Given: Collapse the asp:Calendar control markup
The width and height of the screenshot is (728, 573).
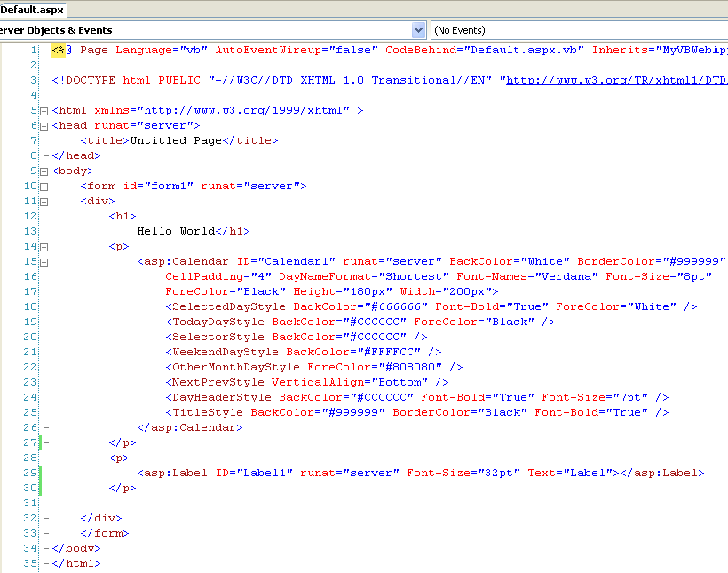Looking at the screenshot, I should [x=44, y=262].
